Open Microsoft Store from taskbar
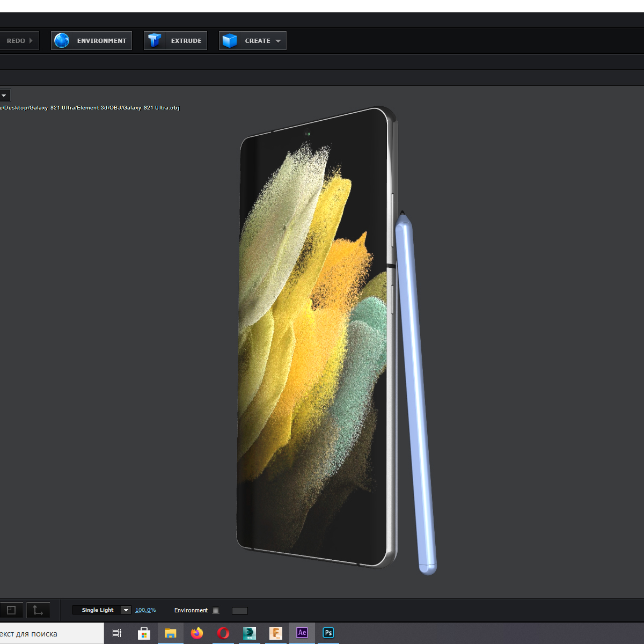This screenshot has height=644, width=644. click(x=144, y=633)
